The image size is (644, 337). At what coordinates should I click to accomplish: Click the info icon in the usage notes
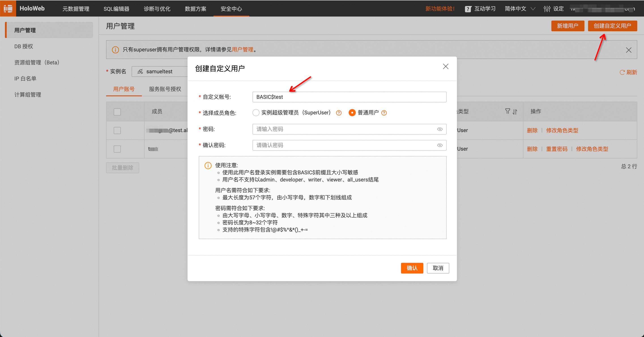pos(208,166)
